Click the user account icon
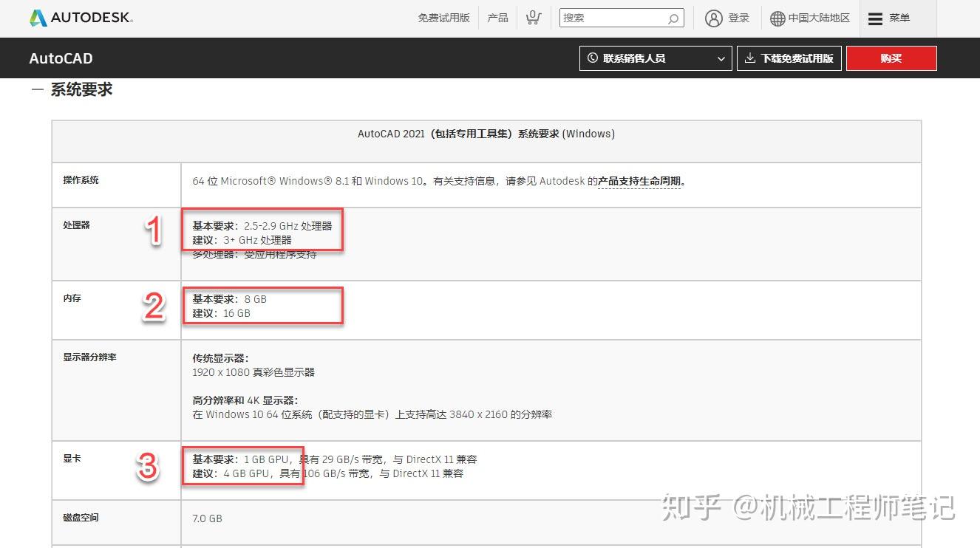 tap(713, 18)
